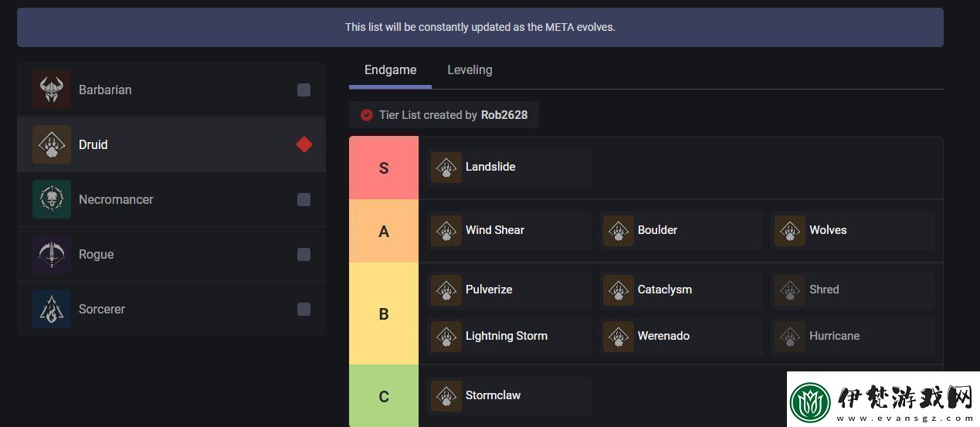Click the Rogue bow class icon
The height and width of the screenshot is (427, 980).
pos(52,254)
